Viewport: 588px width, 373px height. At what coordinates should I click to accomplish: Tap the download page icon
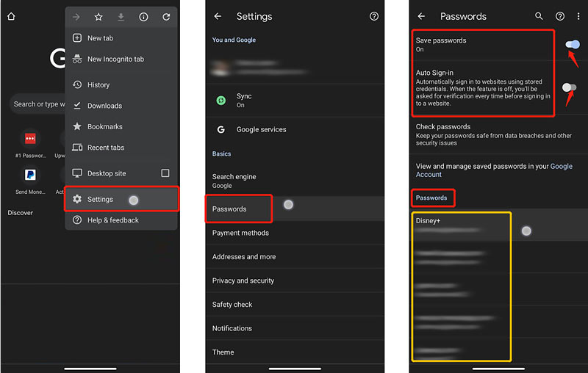pos(121,17)
